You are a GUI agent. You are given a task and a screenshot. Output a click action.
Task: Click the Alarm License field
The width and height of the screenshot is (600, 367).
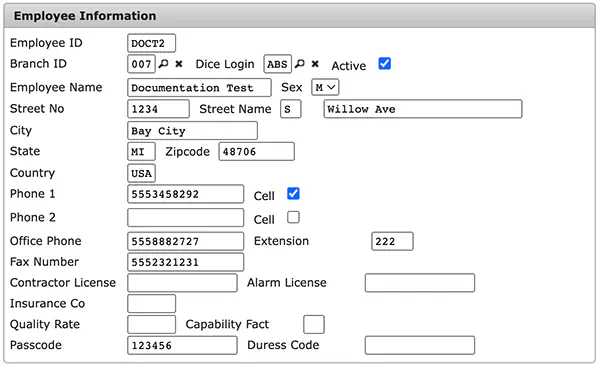tap(420, 283)
